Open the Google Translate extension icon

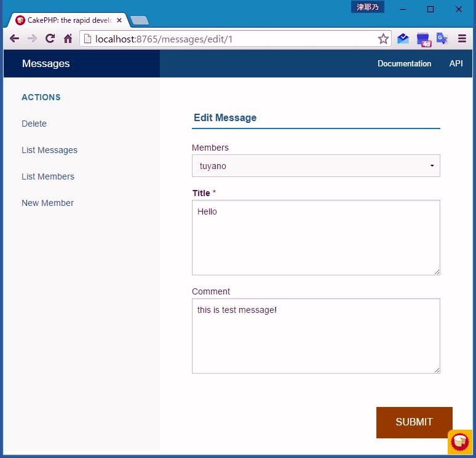point(442,39)
